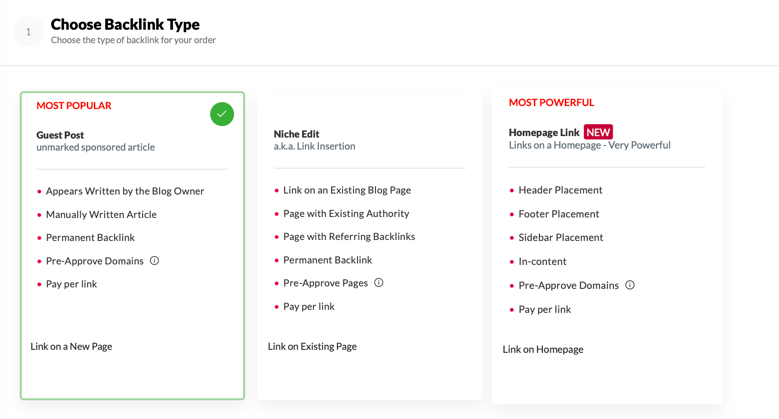Click a.k.a. Link Insertion subtitle
Image resolution: width=779 pixels, height=419 pixels.
pos(314,146)
